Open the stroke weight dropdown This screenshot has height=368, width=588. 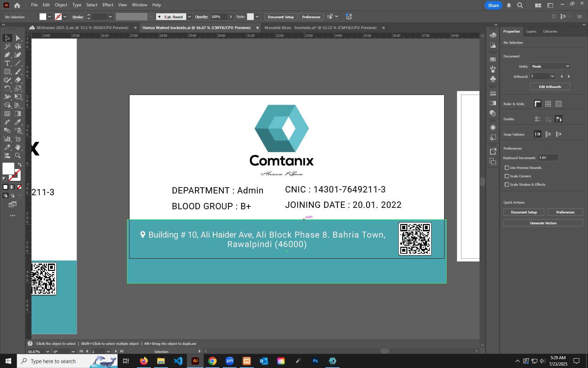click(x=110, y=17)
